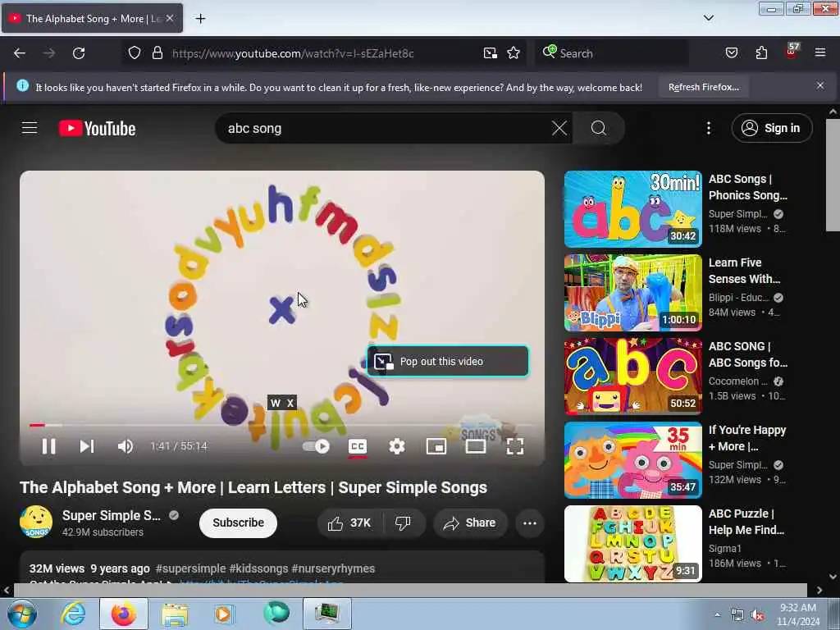The height and width of the screenshot is (630, 840).
Task: Go back in Firefox
Action: tap(20, 53)
